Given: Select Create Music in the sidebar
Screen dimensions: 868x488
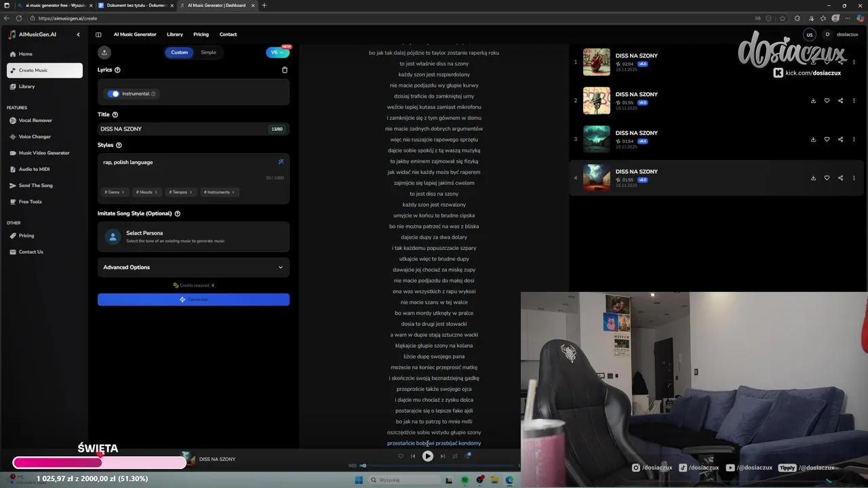Looking at the screenshot, I should [45, 70].
